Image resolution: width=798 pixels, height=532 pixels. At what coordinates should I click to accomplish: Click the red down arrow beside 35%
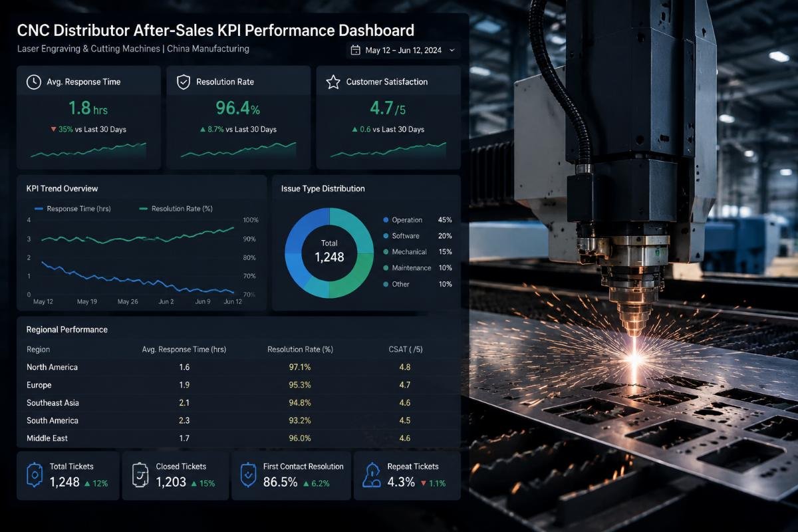(54, 130)
